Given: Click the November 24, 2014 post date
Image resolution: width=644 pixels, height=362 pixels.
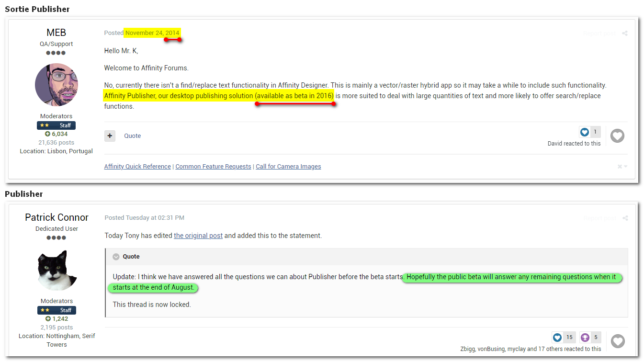Looking at the screenshot, I should click(152, 33).
